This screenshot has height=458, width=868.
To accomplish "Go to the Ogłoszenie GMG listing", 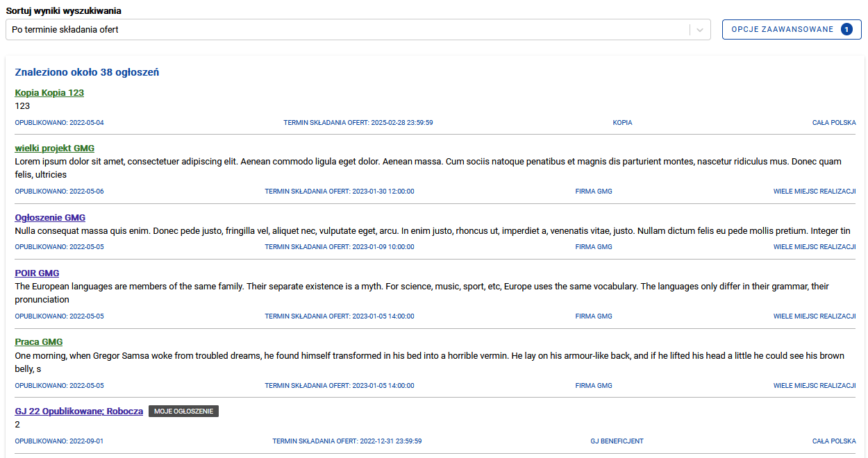I will (x=50, y=218).
